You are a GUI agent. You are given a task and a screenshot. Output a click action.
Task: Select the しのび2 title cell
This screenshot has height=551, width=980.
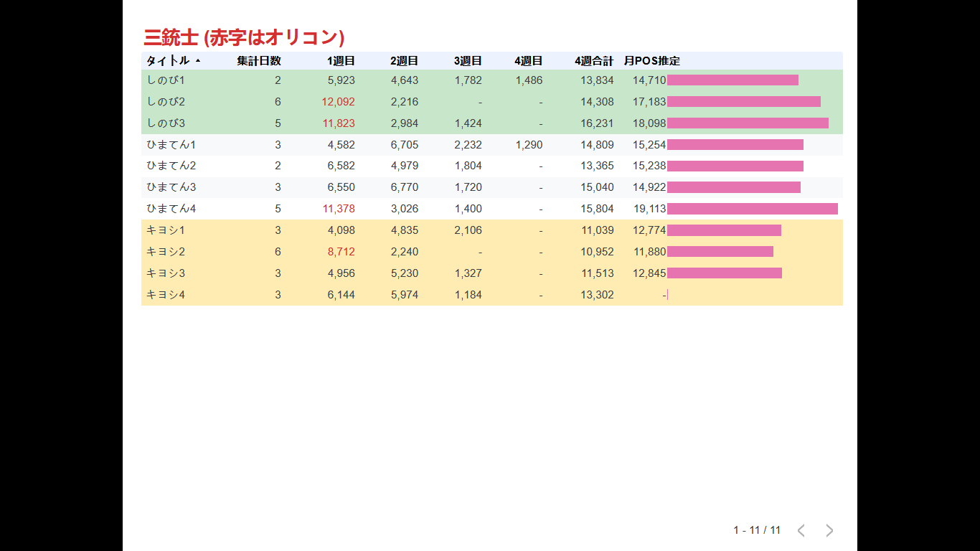tap(166, 102)
